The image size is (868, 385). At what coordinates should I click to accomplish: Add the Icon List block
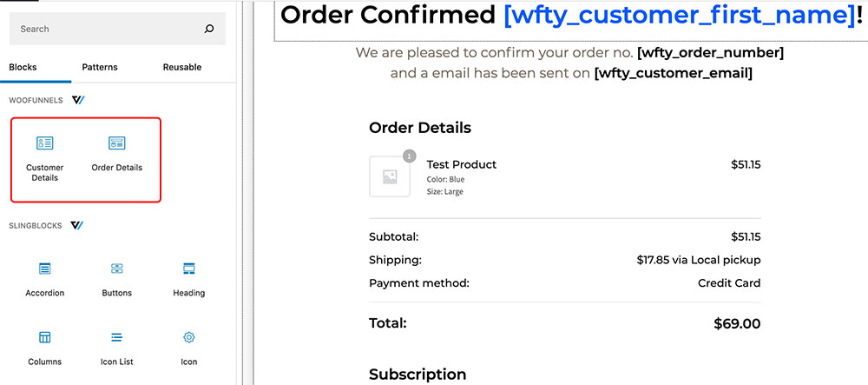(x=117, y=348)
